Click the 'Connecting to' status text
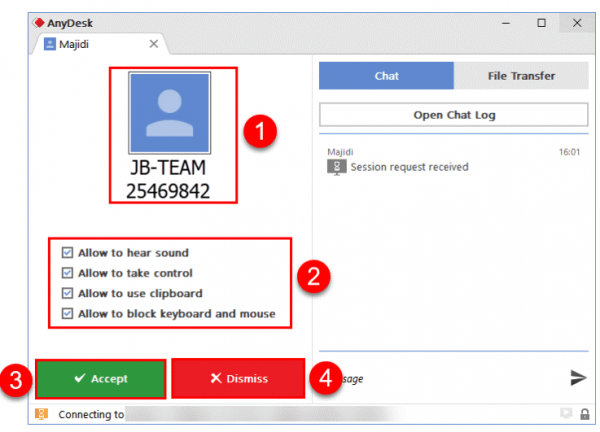This screenshot has width=600, height=432. pos(91,414)
